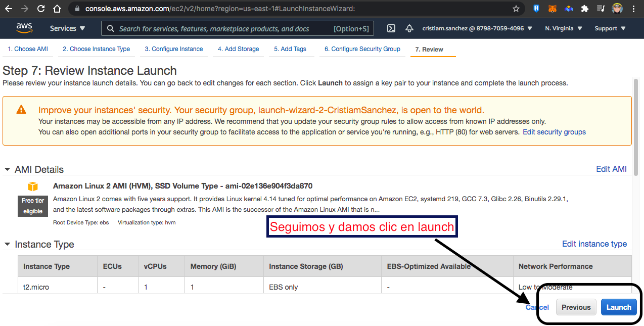This screenshot has width=644, height=326.
Task: Collapse the AMI Details section
Action: click(7, 169)
